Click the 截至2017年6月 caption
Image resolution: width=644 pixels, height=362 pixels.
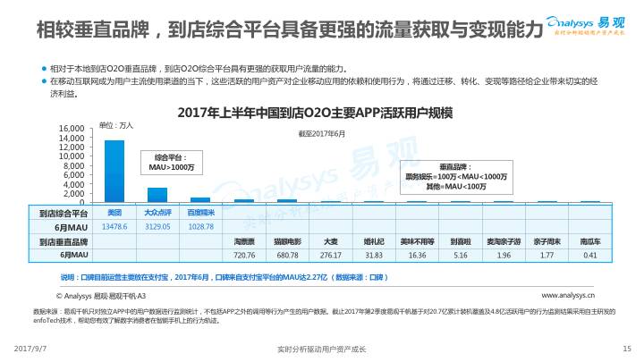coord(322,133)
